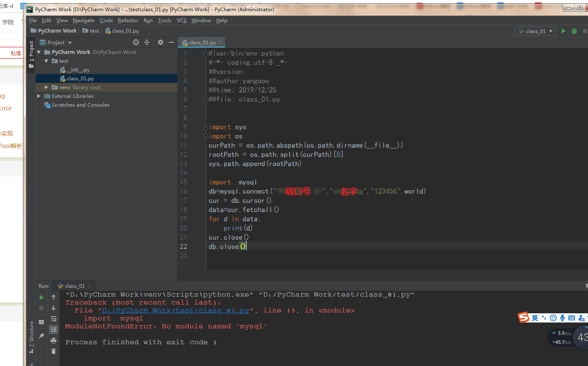Screen dimensions: 588x366
Task: Click the restore layout icon in the Run panel
Action: click(x=41, y=322)
